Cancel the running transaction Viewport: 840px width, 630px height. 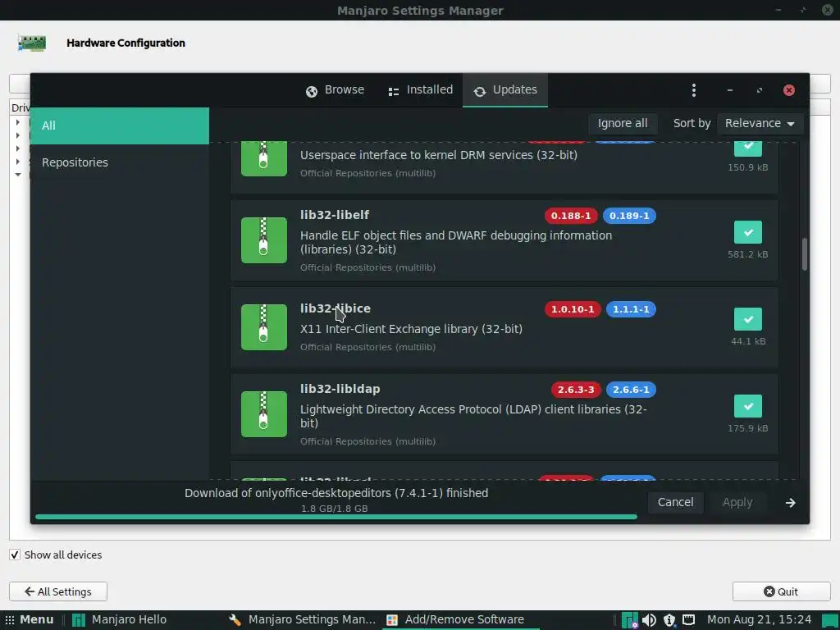click(676, 503)
